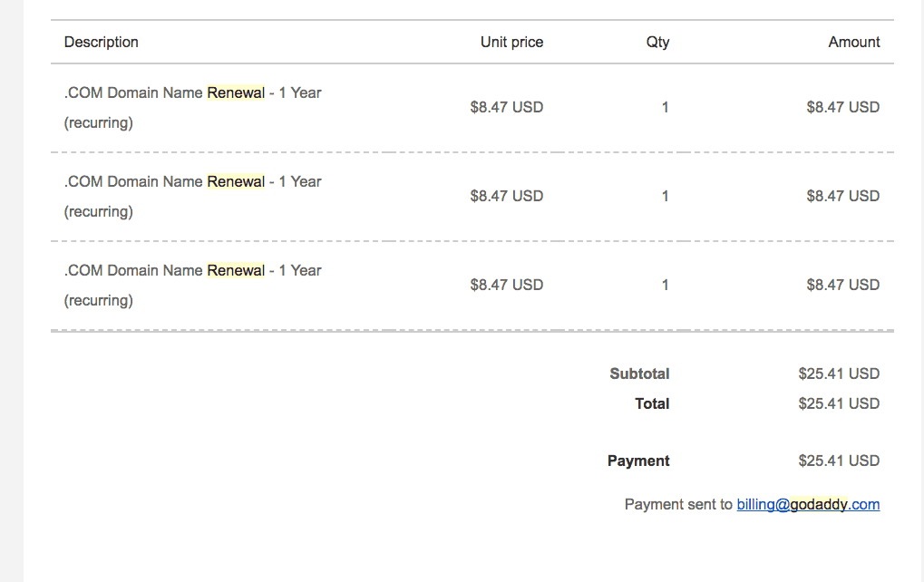Select highlighted Renewal word in second row
Viewport: 924px width, 582px height.
(x=236, y=182)
